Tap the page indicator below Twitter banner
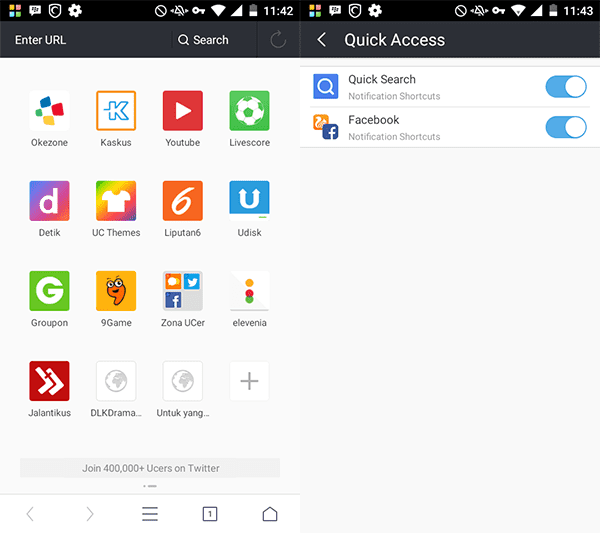The height and width of the screenshot is (533, 600). [x=150, y=486]
